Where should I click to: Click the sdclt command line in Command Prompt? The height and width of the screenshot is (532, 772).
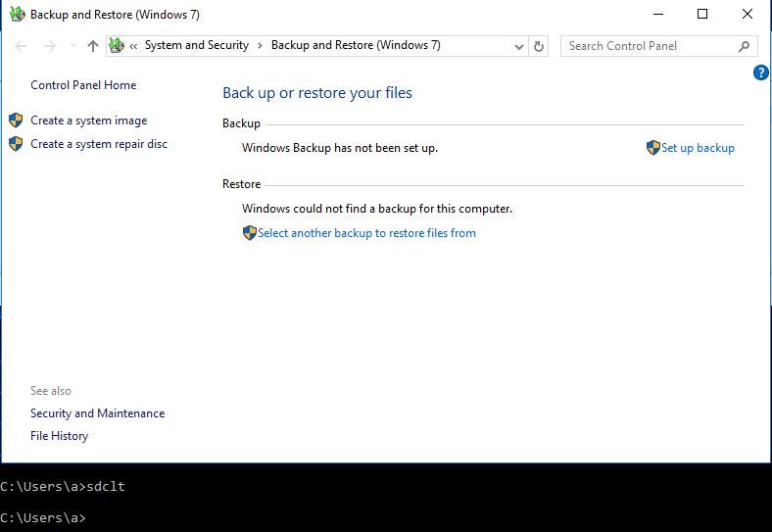(x=63, y=487)
